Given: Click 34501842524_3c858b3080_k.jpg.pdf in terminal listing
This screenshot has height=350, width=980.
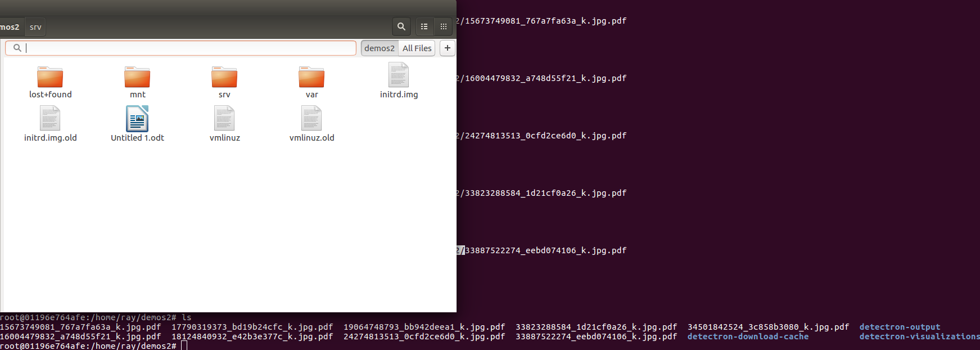Looking at the screenshot, I should pyautogui.click(x=769, y=327).
